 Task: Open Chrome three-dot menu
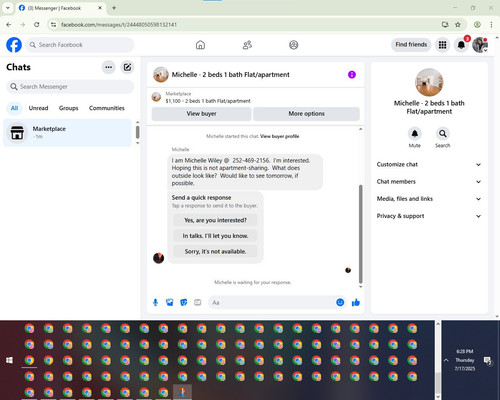491,25
